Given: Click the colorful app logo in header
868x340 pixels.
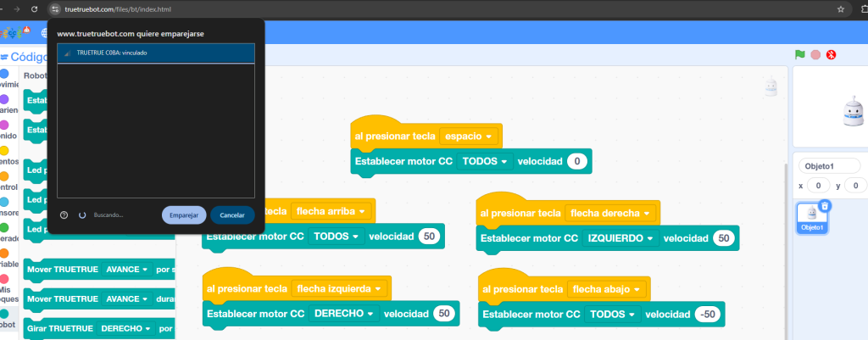Looking at the screenshot, I should (x=15, y=33).
